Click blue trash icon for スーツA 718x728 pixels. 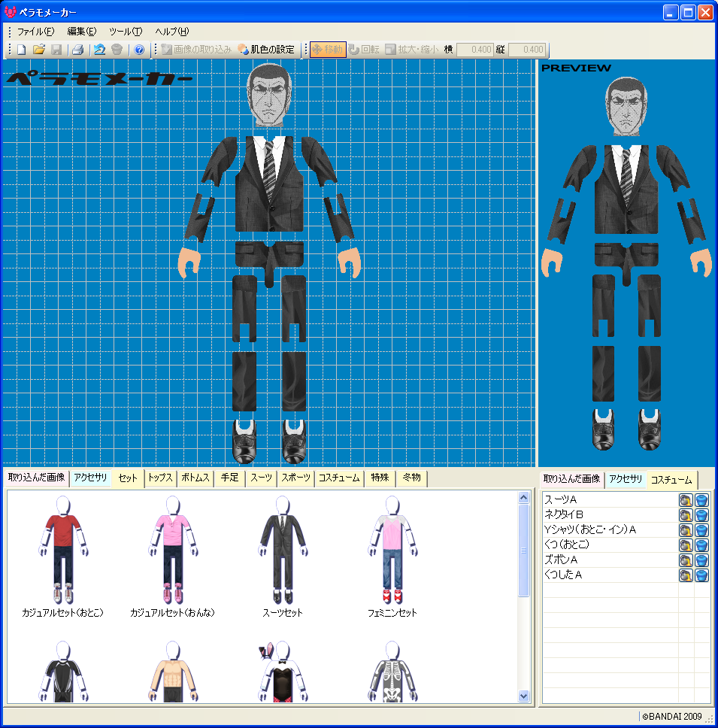tap(701, 500)
